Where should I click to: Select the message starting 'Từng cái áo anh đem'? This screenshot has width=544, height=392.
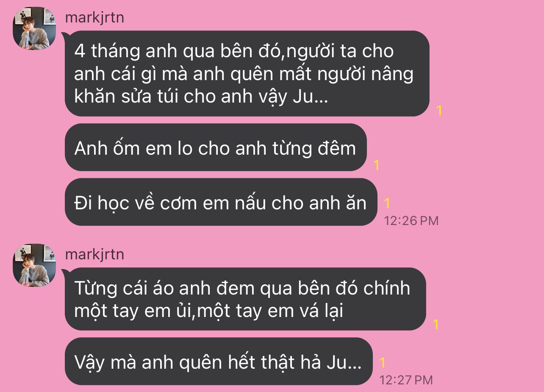point(245,299)
